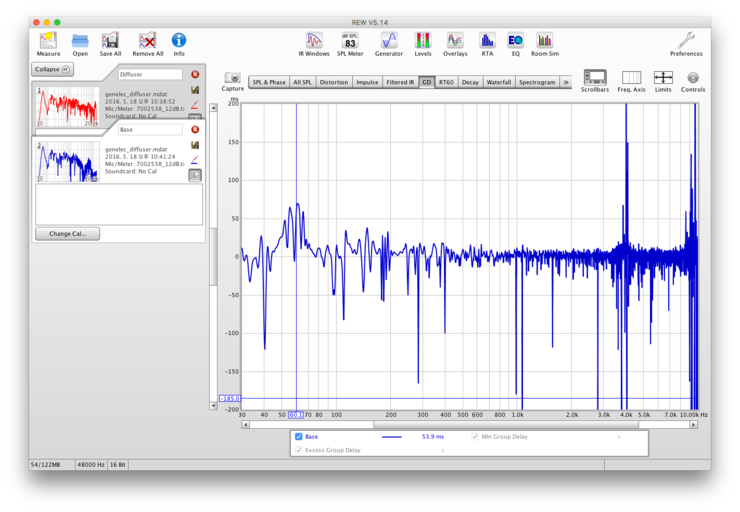Remove the Diffuser measurement with red X
This screenshot has width=740, height=512.
(195, 74)
